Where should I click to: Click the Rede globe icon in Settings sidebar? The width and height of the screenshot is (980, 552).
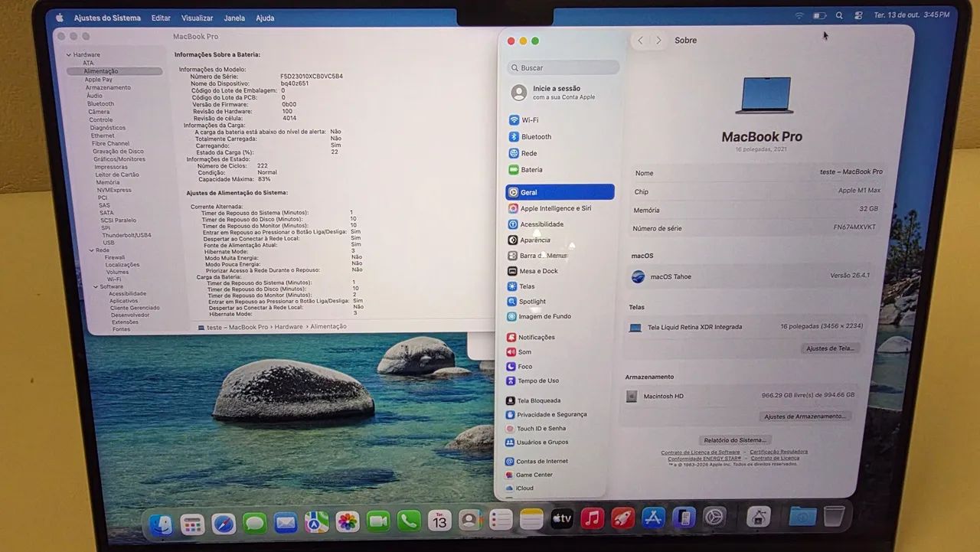514,153
